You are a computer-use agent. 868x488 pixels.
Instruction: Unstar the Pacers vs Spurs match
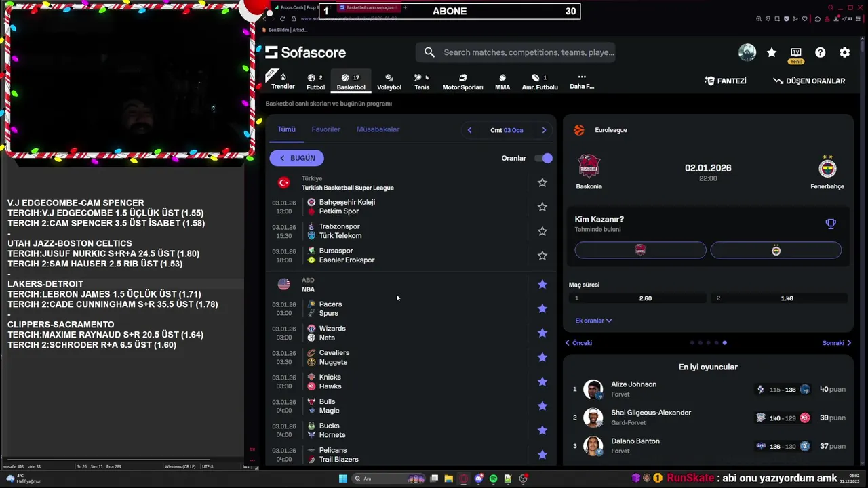542,309
